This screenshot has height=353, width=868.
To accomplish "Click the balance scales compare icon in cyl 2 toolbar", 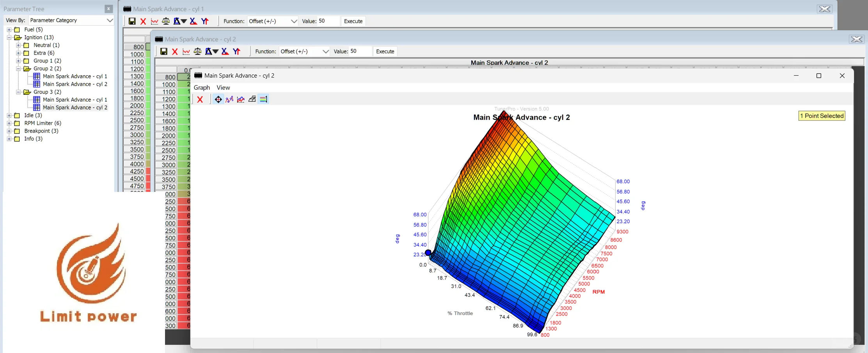I will click(197, 51).
